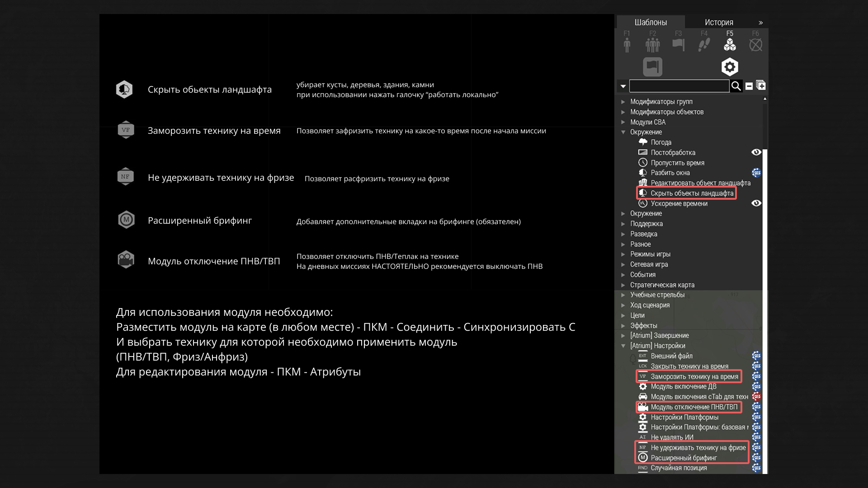Expand the Сетевая игра category
This screenshot has width=868, height=488.
click(x=623, y=264)
